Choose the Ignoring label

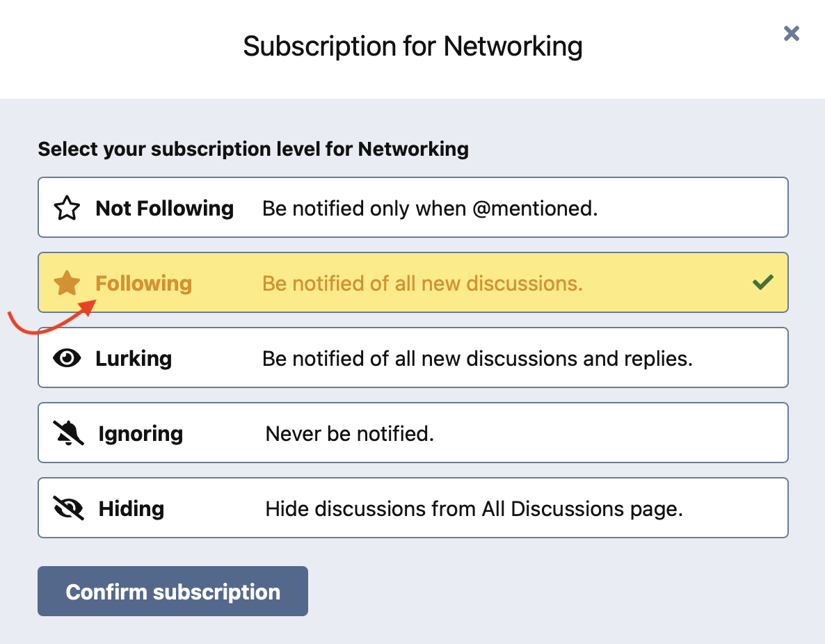[x=141, y=434]
